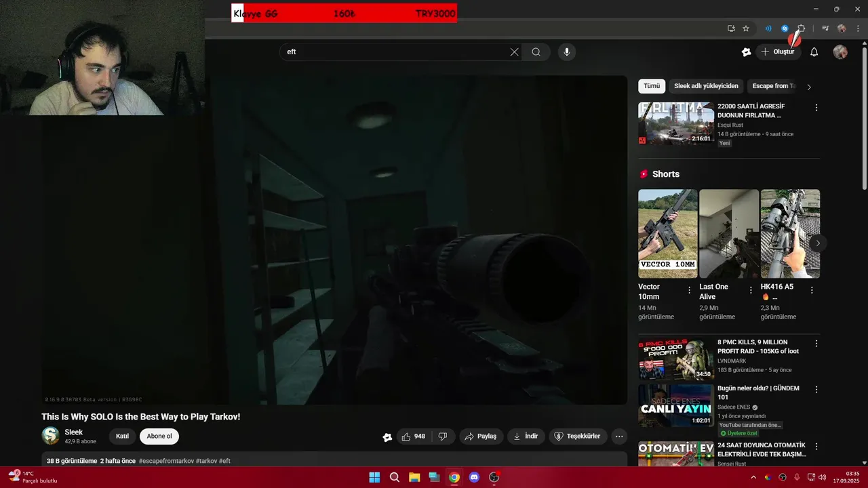Subscribe with the Abone ol button
The height and width of the screenshot is (488, 868).
[159, 436]
